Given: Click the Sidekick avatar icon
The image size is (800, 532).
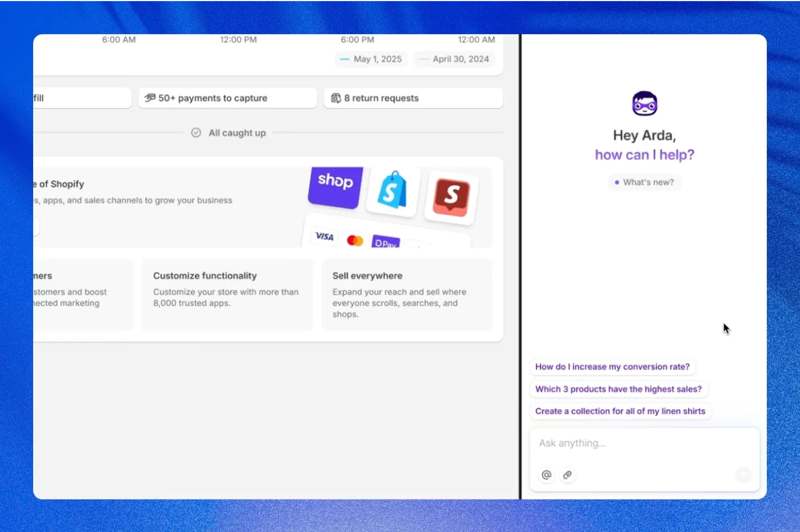Looking at the screenshot, I should 644,104.
